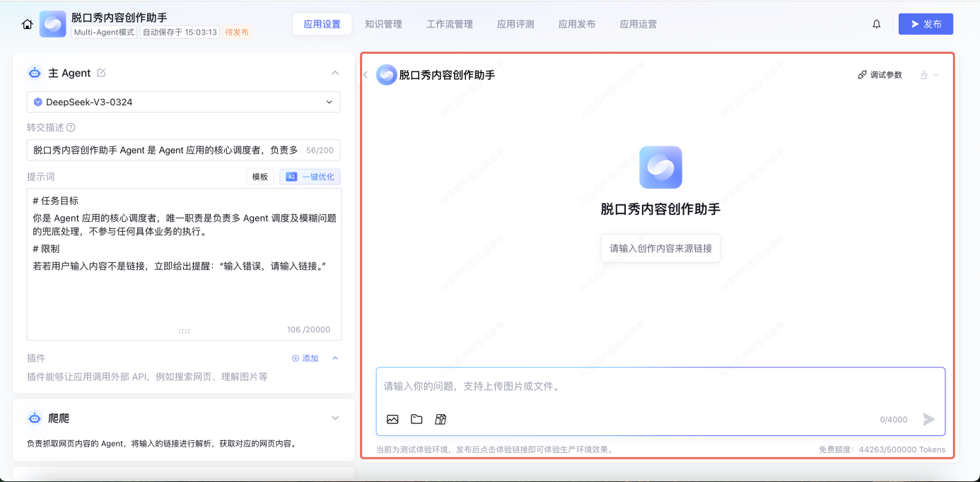The width and height of the screenshot is (980, 482).
Task: Switch to the 知识管理 tab
Action: 383,24
